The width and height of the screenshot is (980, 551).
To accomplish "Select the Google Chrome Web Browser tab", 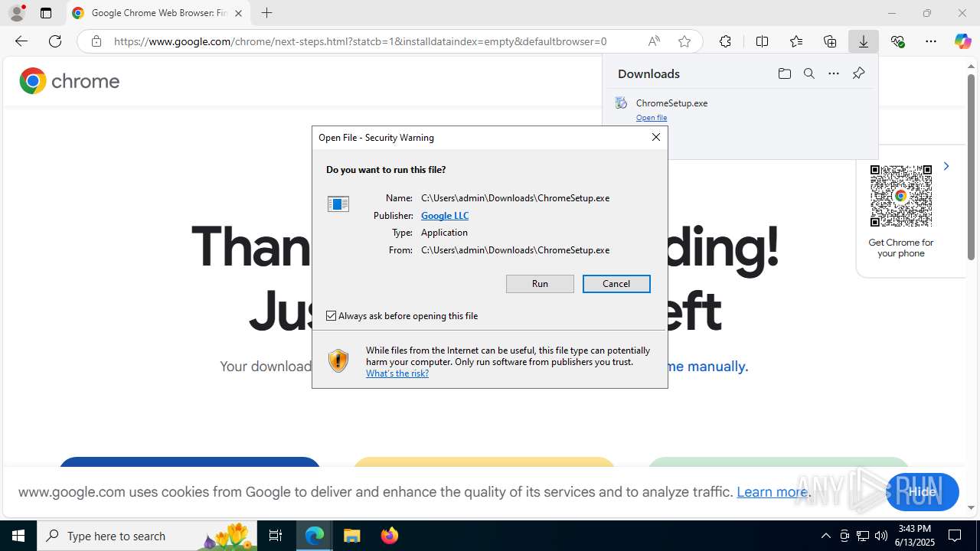I will pos(158,13).
